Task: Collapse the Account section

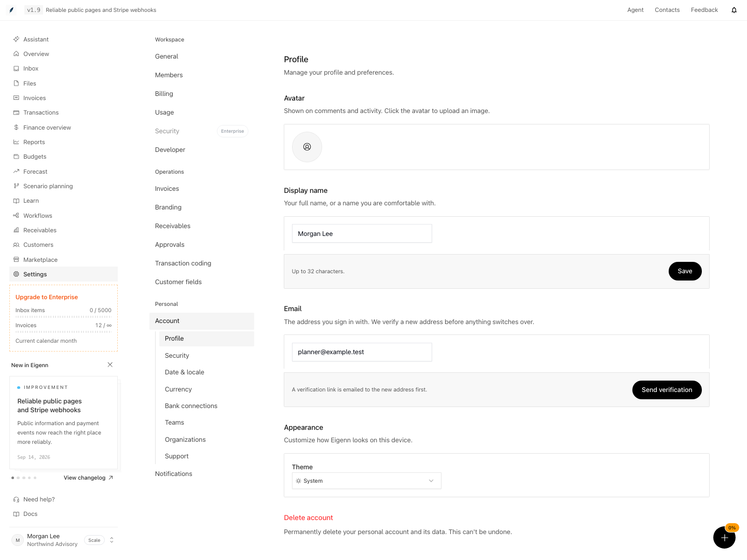Action: click(202, 321)
